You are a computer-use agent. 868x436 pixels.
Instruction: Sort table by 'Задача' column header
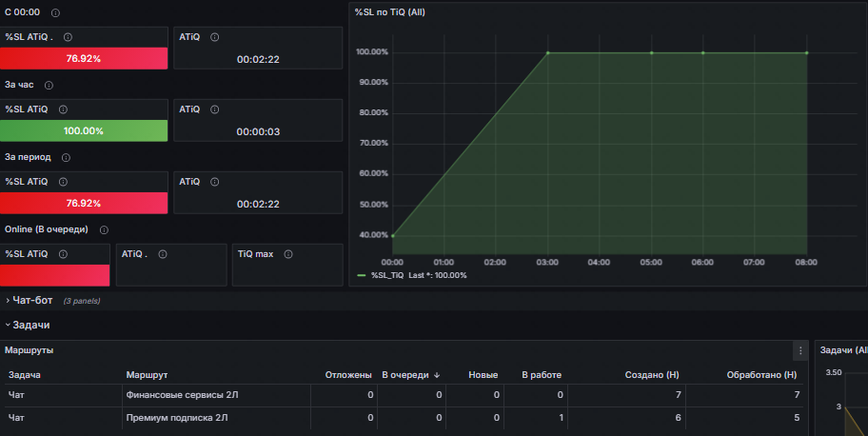pyautogui.click(x=25, y=375)
